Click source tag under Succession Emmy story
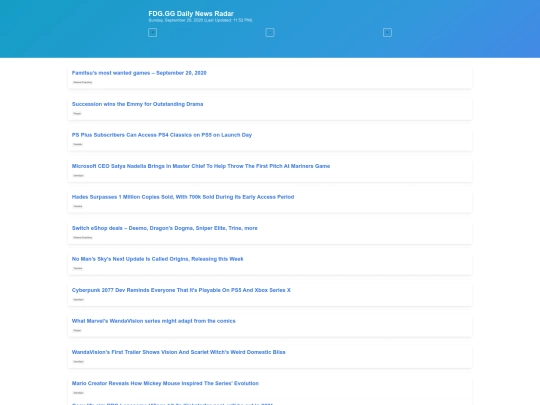This screenshot has height=405, width=540. [x=77, y=113]
